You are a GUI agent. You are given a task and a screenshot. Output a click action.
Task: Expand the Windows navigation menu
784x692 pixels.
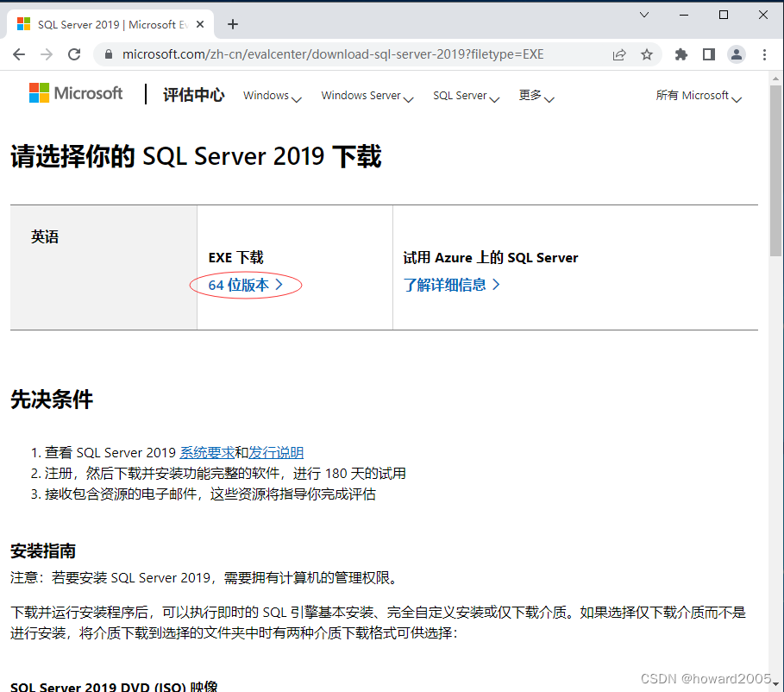(272, 96)
